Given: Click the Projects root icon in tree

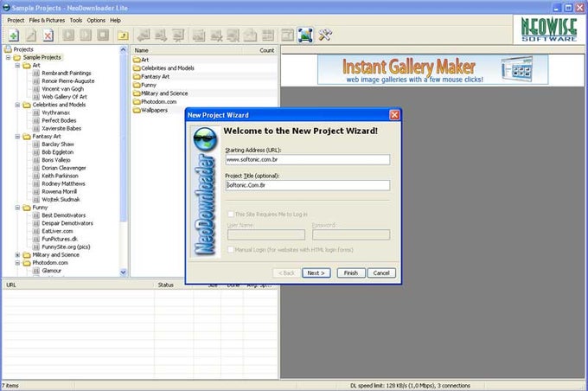Looking at the screenshot, I should 8,49.
